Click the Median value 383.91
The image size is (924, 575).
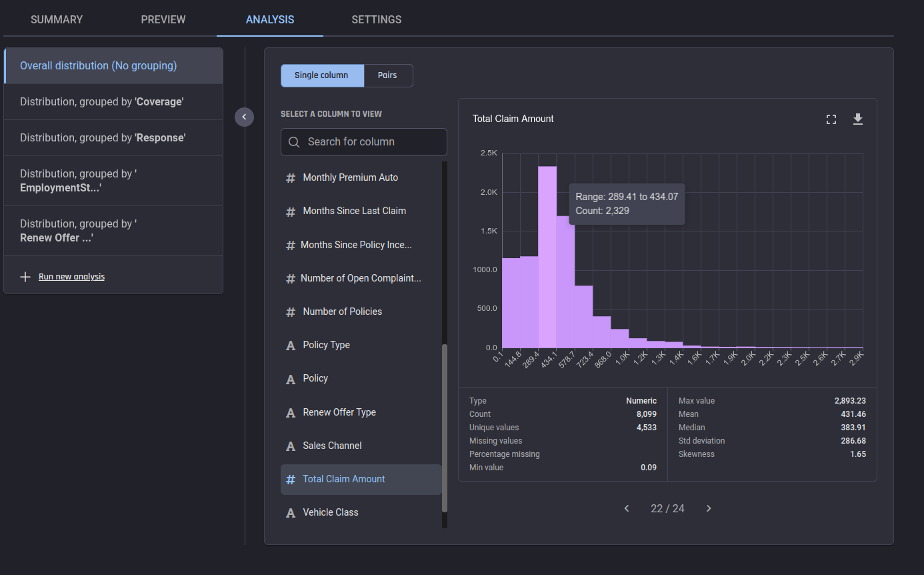853,428
